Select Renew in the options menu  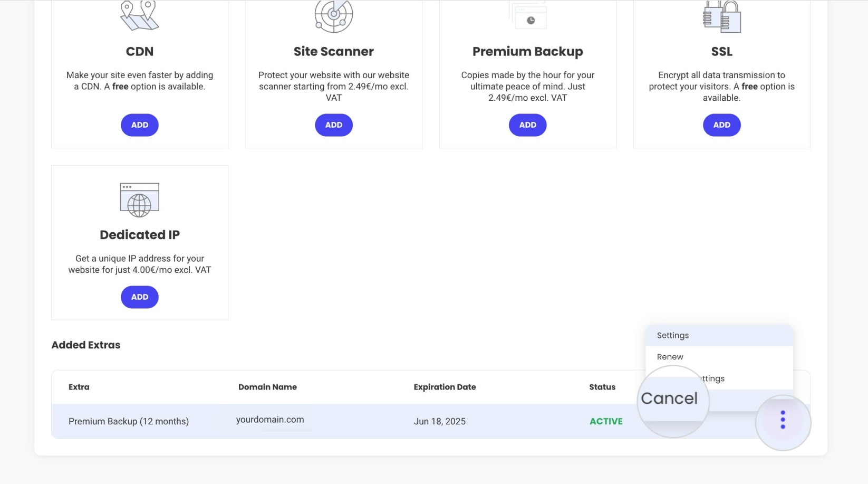670,357
